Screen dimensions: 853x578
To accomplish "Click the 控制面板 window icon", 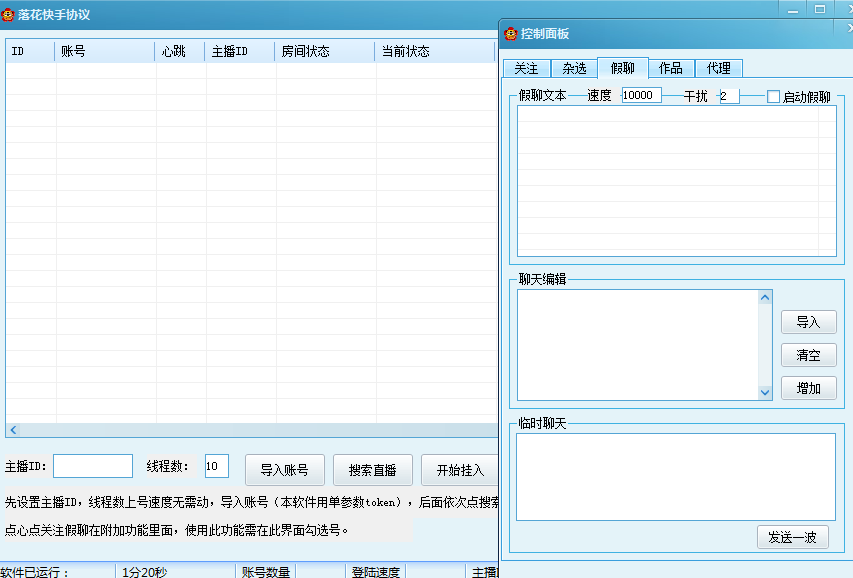I will pos(510,34).
